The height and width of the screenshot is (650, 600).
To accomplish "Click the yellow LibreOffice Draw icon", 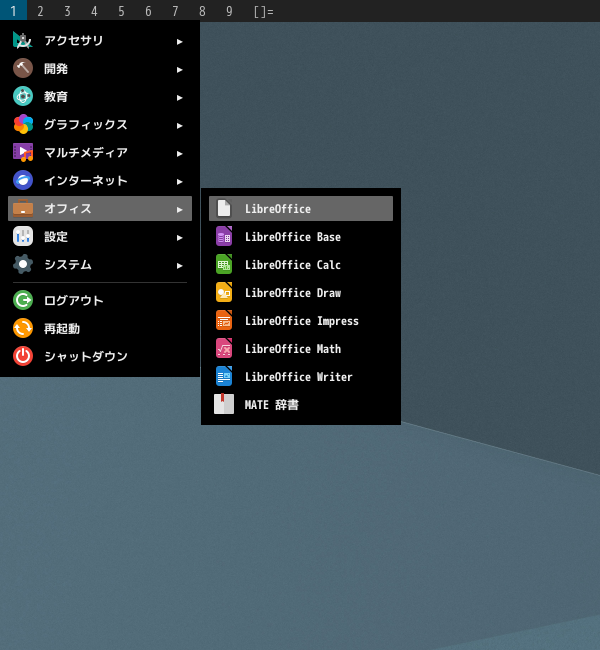I will pyautogui.click(x=224, y=292).
